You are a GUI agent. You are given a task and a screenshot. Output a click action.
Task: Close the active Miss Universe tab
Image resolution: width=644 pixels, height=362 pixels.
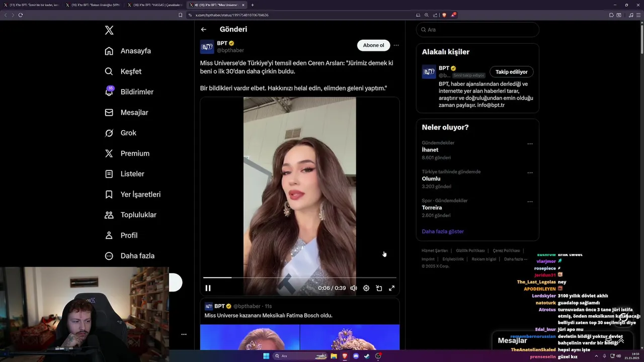[243, 5]
